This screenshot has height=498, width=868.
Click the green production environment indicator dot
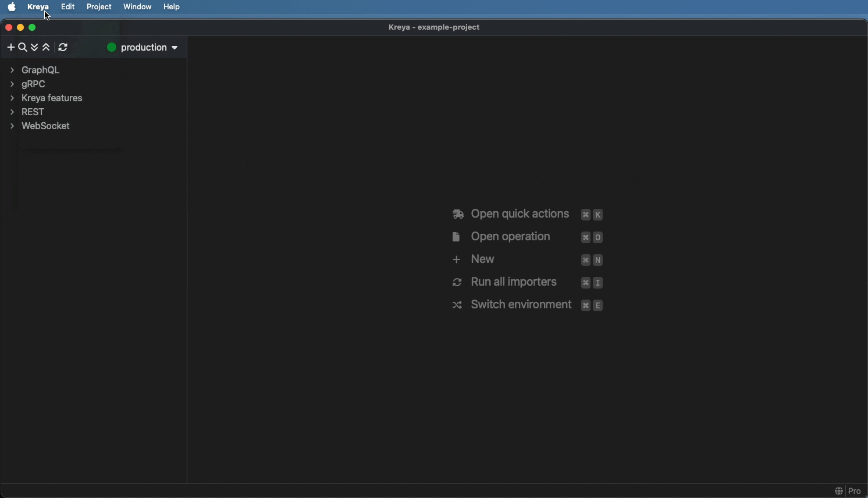click(x=112, y=48)
